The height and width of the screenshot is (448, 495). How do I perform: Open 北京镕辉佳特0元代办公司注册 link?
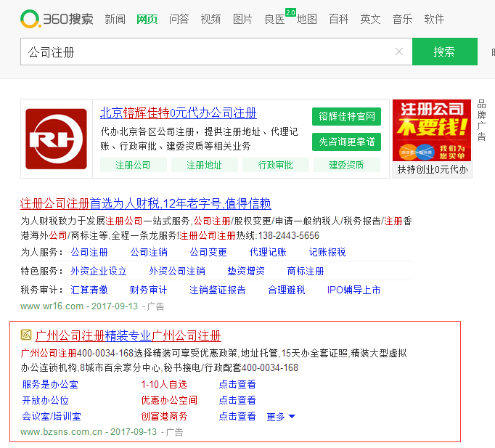coord(178,113)
